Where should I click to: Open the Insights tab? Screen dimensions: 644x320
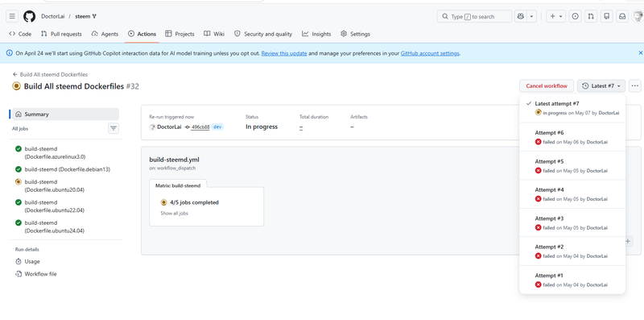(x=316, y=34)
